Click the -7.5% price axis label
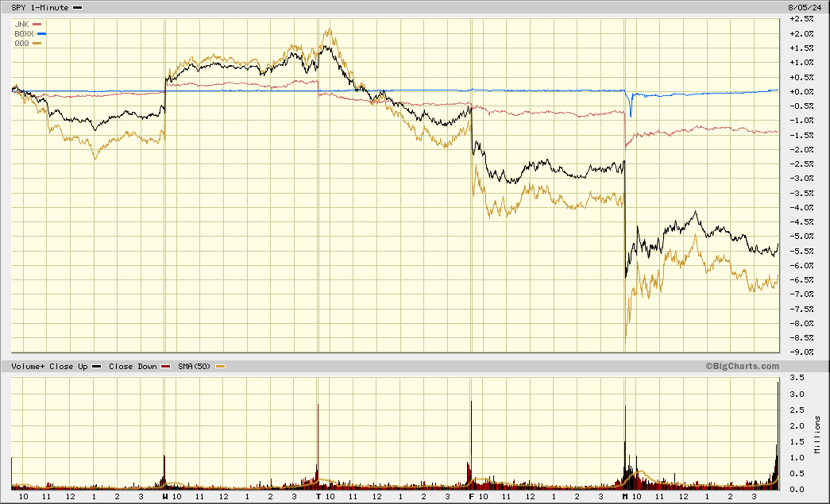 tap(801, 309)
